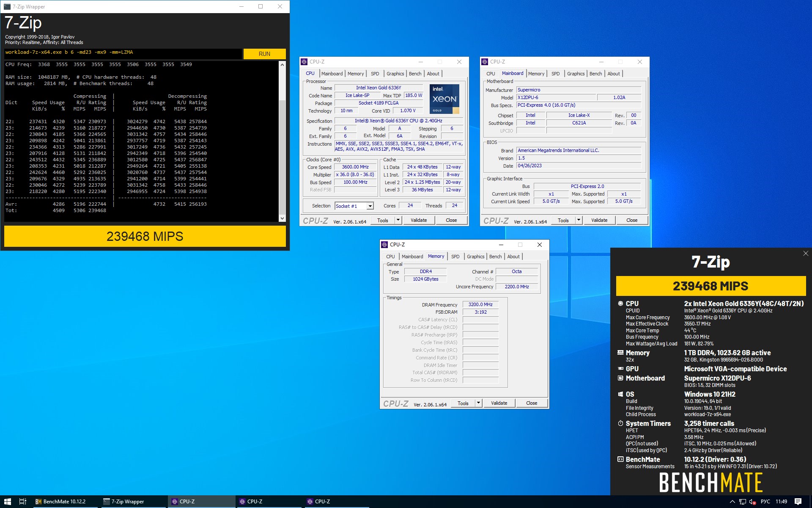
Task: Open Mainboard tab in CPU-Z Memory window
Action: pyautogui.click(x=412, y=257)
